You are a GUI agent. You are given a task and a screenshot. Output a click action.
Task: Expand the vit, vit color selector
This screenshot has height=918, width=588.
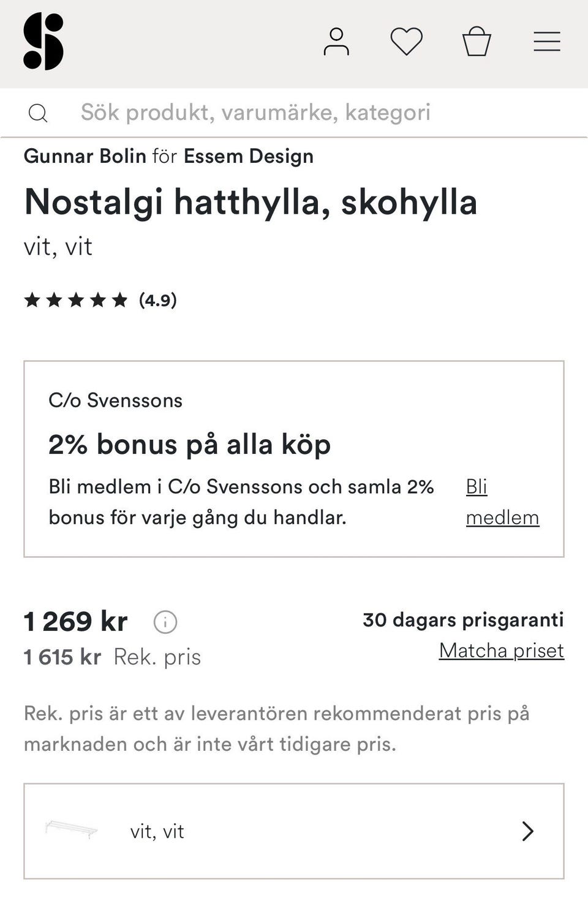[294, 831]
